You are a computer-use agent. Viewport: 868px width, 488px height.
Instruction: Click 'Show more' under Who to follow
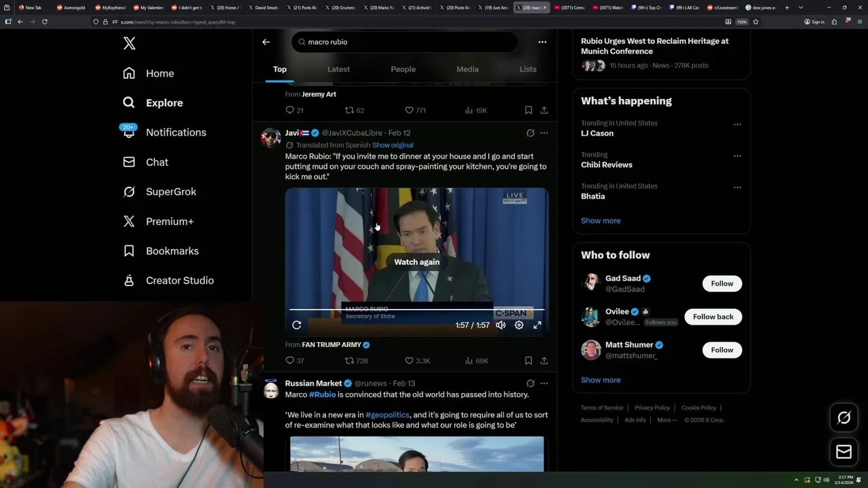click(600, 380)
